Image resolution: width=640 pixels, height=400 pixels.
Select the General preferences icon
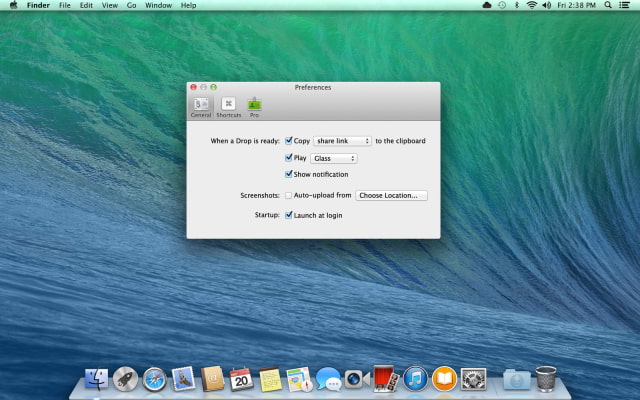(x=201, y=106)
